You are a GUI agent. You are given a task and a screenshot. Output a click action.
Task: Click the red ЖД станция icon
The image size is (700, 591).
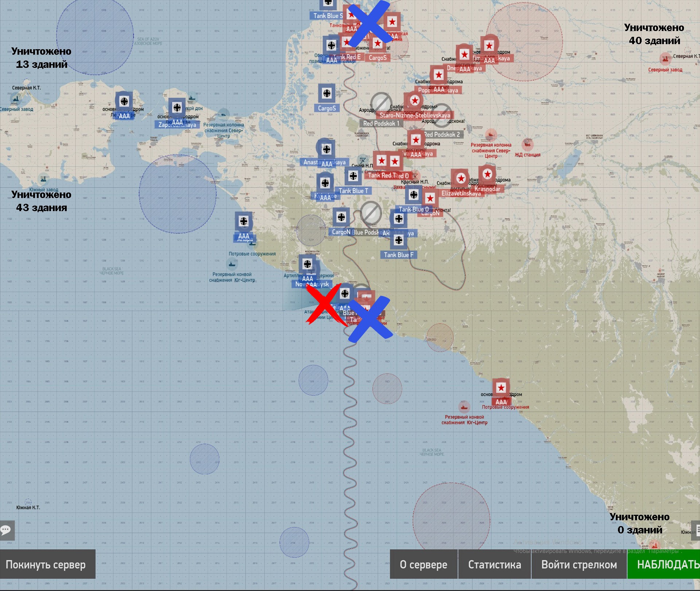(x=527, y=145)
